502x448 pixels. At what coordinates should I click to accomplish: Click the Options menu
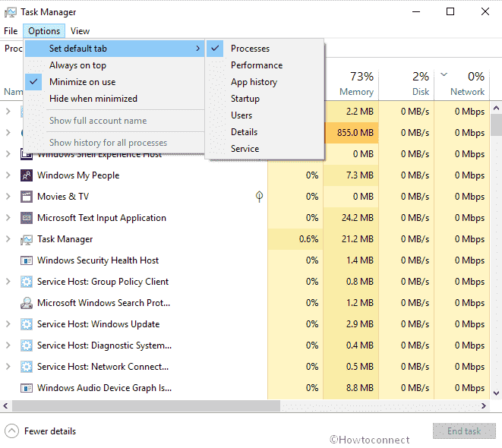pyautogui.click(x=44, y=31)
